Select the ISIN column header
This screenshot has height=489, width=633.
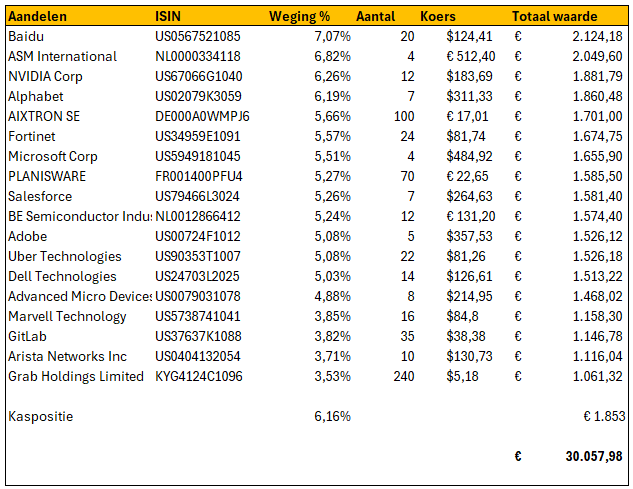[x=169, y=17]
